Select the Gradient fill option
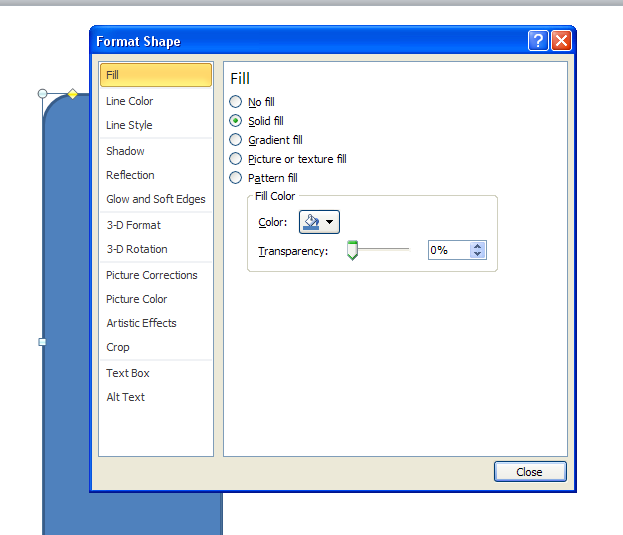623x535 pixels. pos(236,140)
